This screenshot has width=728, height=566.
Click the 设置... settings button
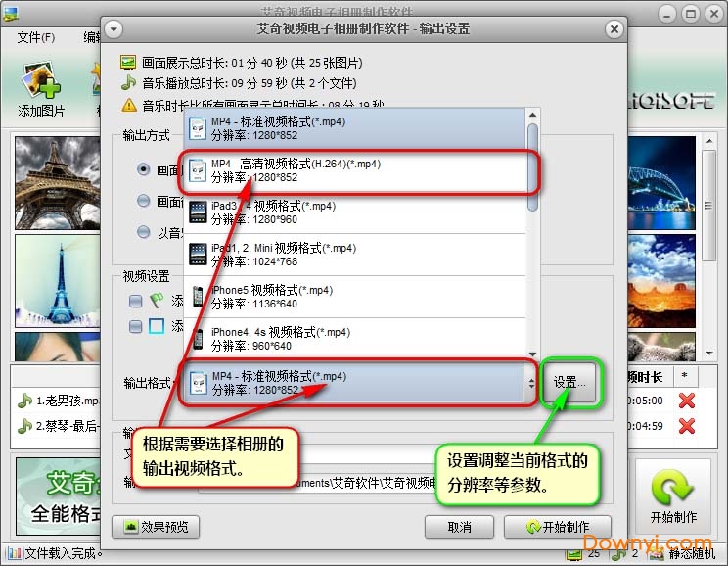pos(569,383)
